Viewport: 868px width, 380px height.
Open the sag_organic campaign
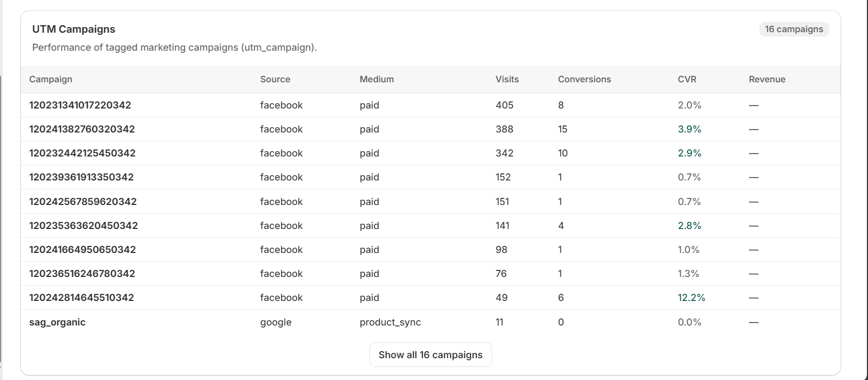pyautogui.click(x=57, y=322)
